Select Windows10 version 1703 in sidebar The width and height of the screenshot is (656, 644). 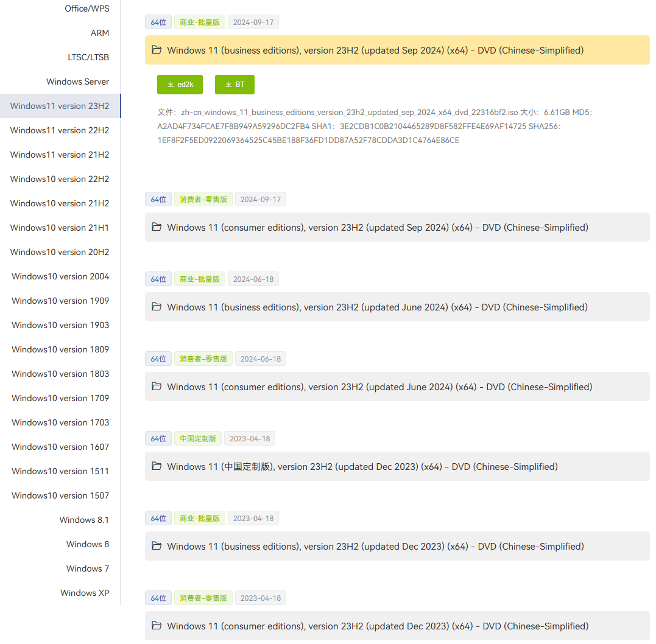pos(60,422)
